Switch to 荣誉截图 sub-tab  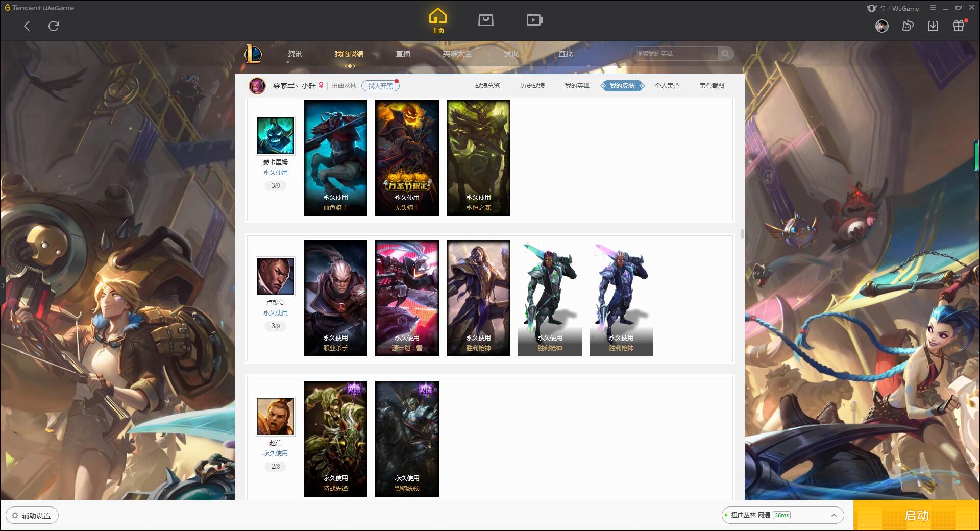712,86
